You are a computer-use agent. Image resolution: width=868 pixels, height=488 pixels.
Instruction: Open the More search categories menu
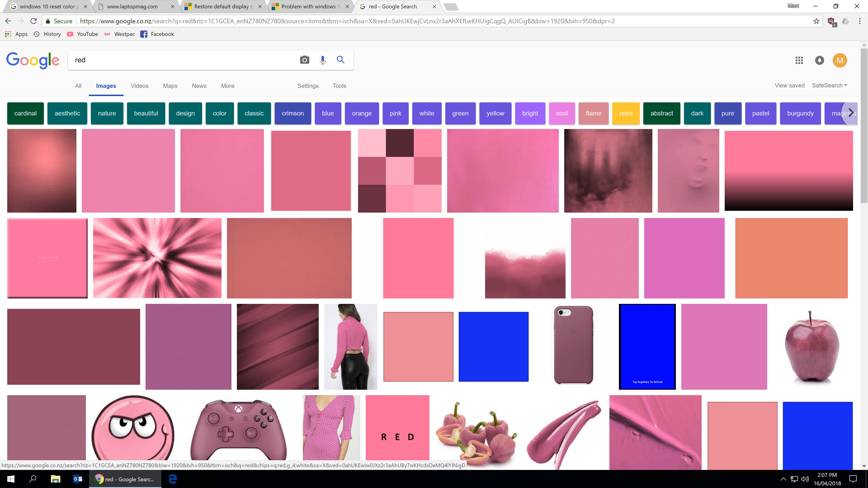(227, 86)
